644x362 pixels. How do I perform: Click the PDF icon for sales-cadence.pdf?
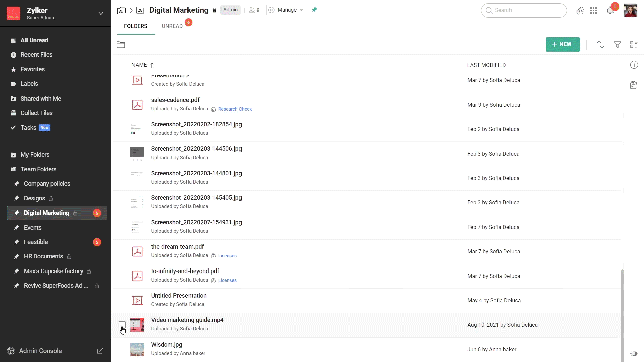click(137, 105)
